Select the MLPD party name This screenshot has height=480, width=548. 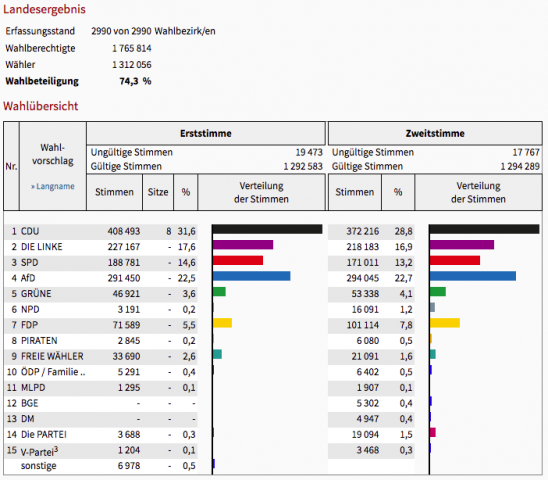point(33,388)
